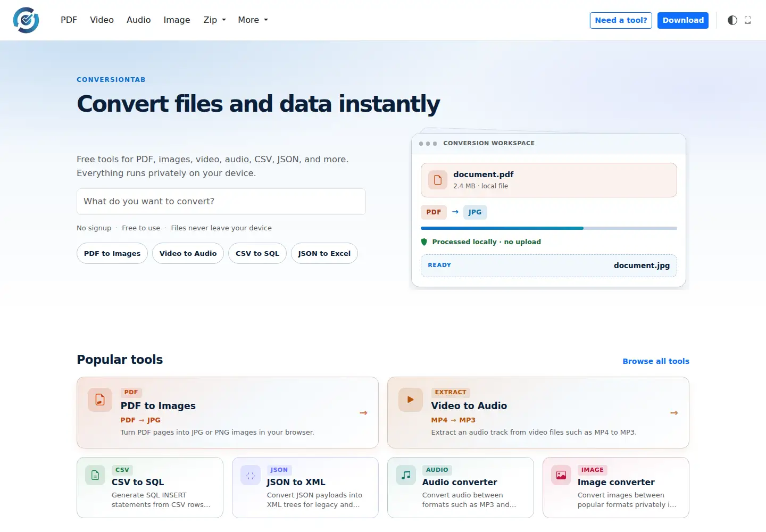The image size is (766, 532).
Task: Click the JPG target format badge
Action: click(475, 212)
